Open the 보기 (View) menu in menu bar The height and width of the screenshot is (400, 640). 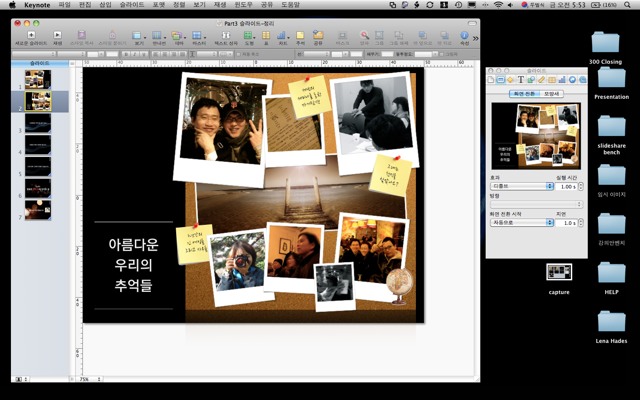pyautogui.click(x=199, y=5)
